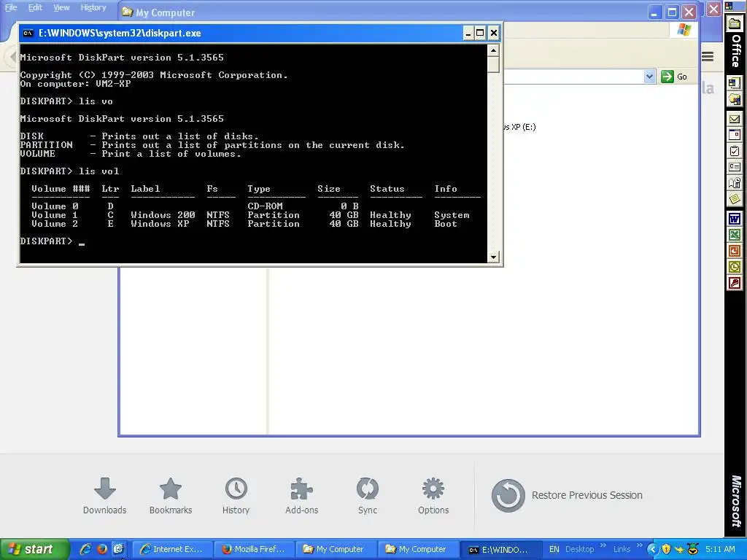Click the shield security tray icon
747x560 pixels.
click(x=666, y=549)
